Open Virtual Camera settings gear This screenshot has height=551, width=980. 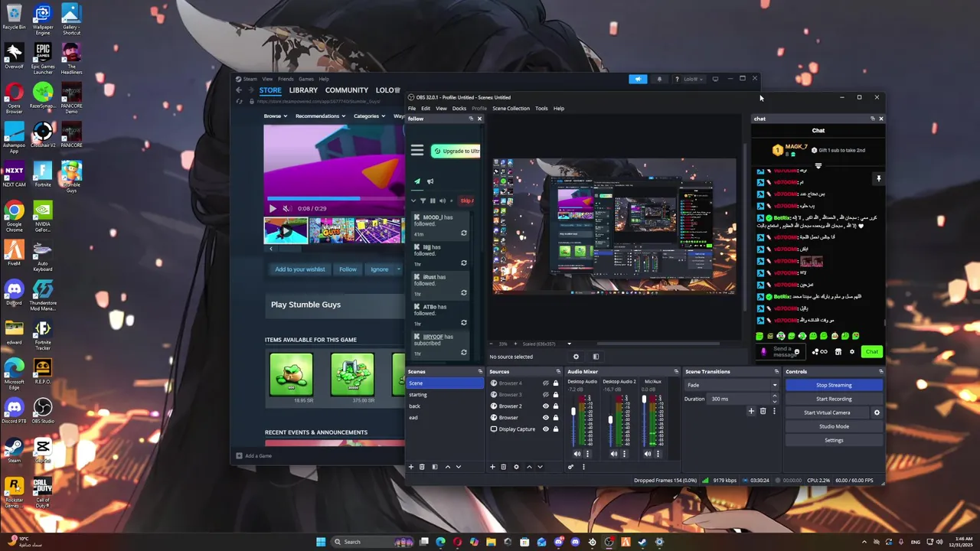(877, 412)
